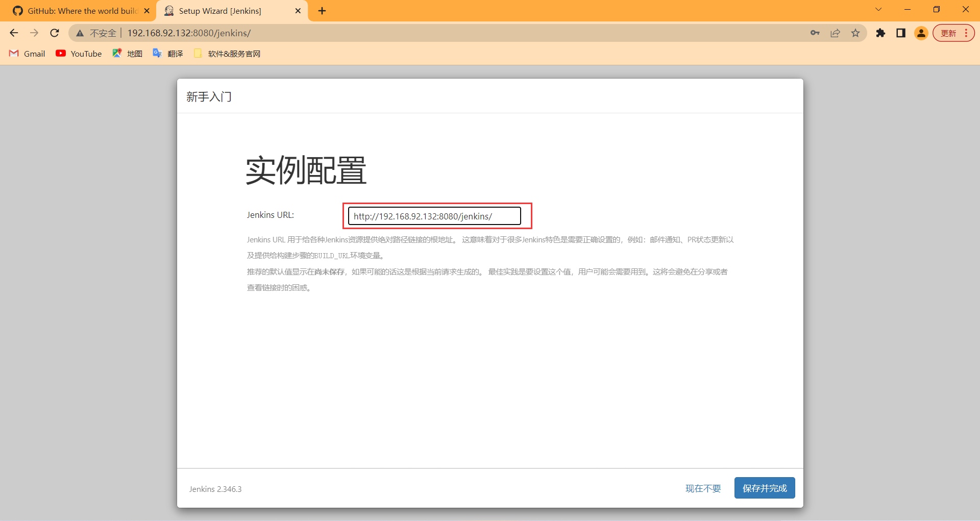Click the share page icon

tap(836, 33)
